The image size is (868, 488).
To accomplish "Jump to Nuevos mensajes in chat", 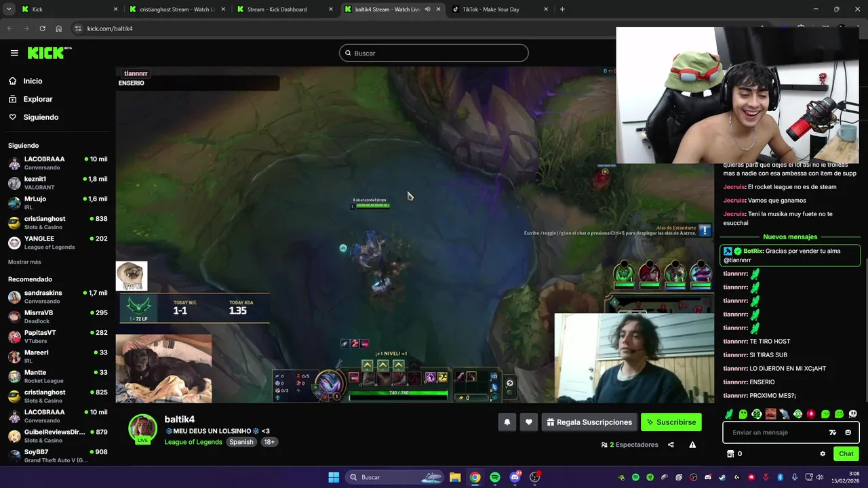I will [790, 237].
